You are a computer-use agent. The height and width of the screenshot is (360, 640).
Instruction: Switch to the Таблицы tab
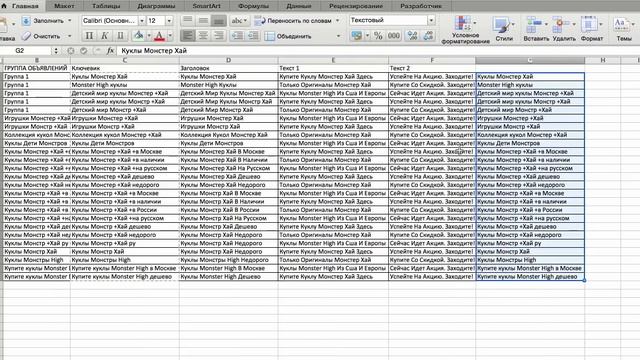click(x=106, y=6)
